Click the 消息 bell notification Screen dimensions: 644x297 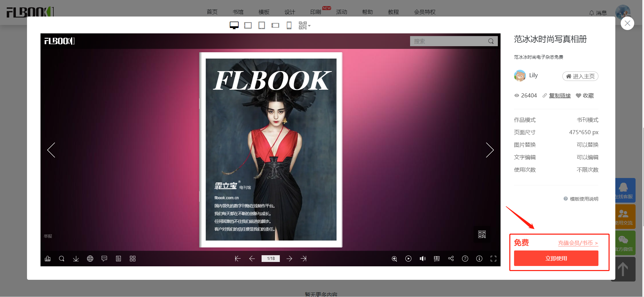[x=598, y=13]
